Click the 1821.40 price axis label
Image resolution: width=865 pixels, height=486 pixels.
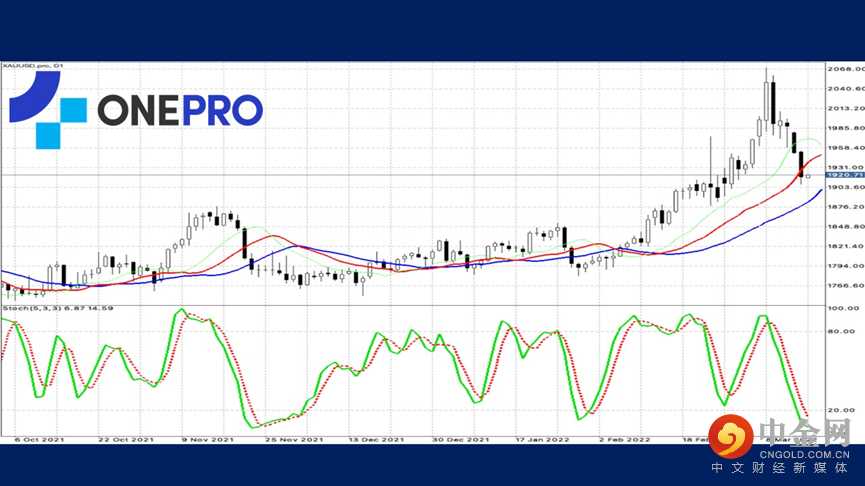pyautogui.click(x=846, y=246)
